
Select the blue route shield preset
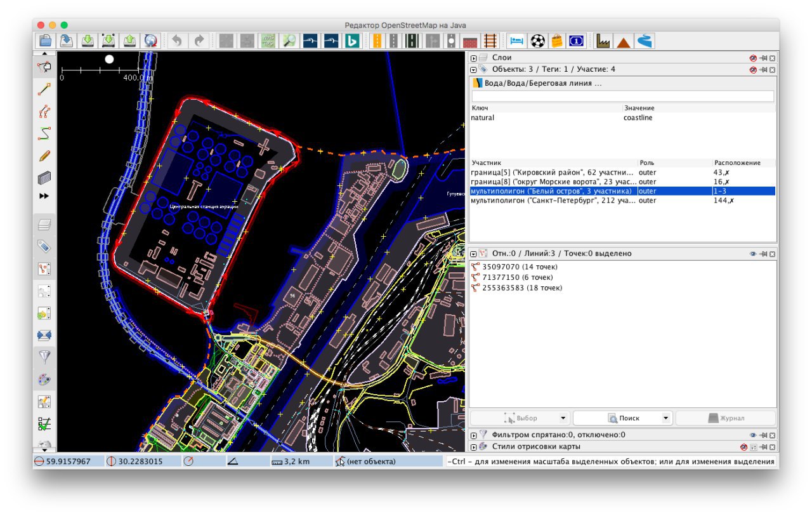coord(576,41)
